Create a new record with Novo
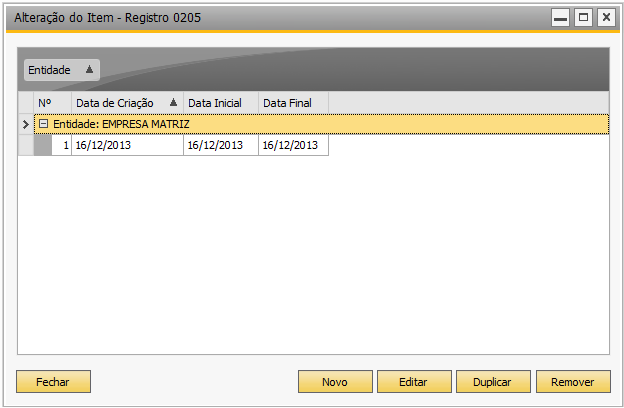The width and height of the screenshot is (624, 408). point(335,382)
